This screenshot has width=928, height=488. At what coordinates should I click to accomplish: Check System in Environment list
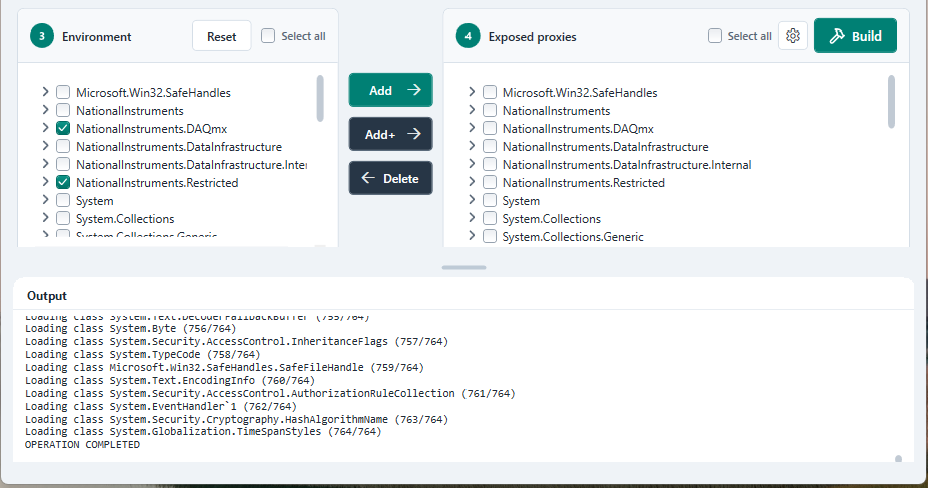(63, 201)
